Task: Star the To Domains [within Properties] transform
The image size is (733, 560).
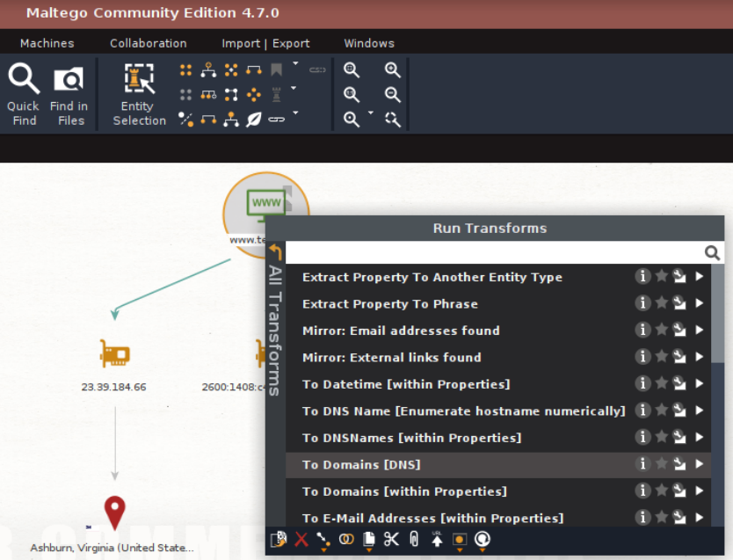Action: tap(662, 491)
